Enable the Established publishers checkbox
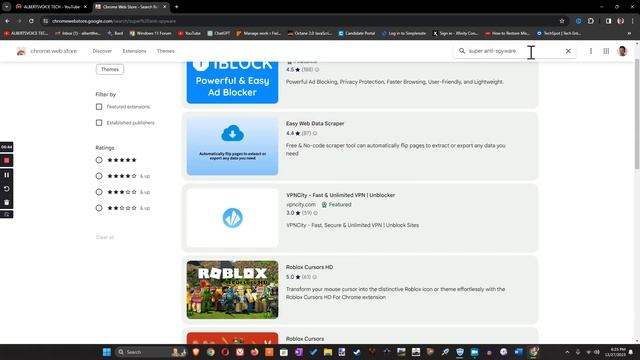The width and height of the screenshot is (640, 360). [x=99, y=122]
